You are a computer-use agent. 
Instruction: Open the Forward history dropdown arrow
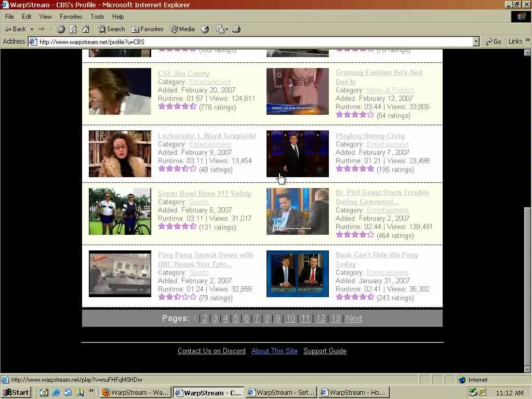click(51, 29)
